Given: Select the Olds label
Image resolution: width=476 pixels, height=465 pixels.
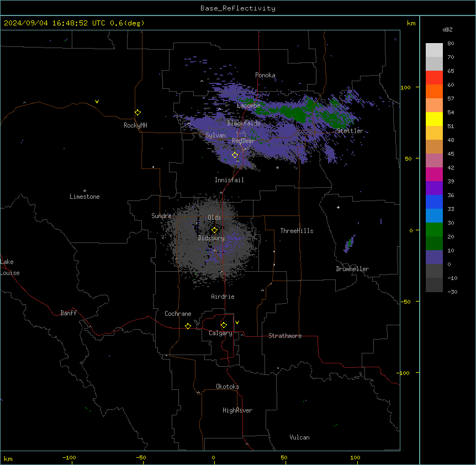Looking at the screenshot, I should pos(214,218).
